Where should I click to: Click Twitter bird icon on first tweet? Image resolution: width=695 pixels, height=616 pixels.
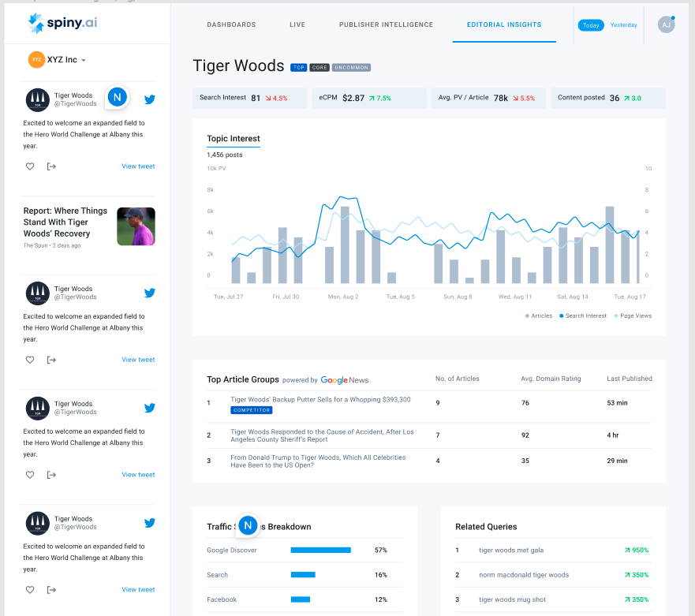coord(150,99)
